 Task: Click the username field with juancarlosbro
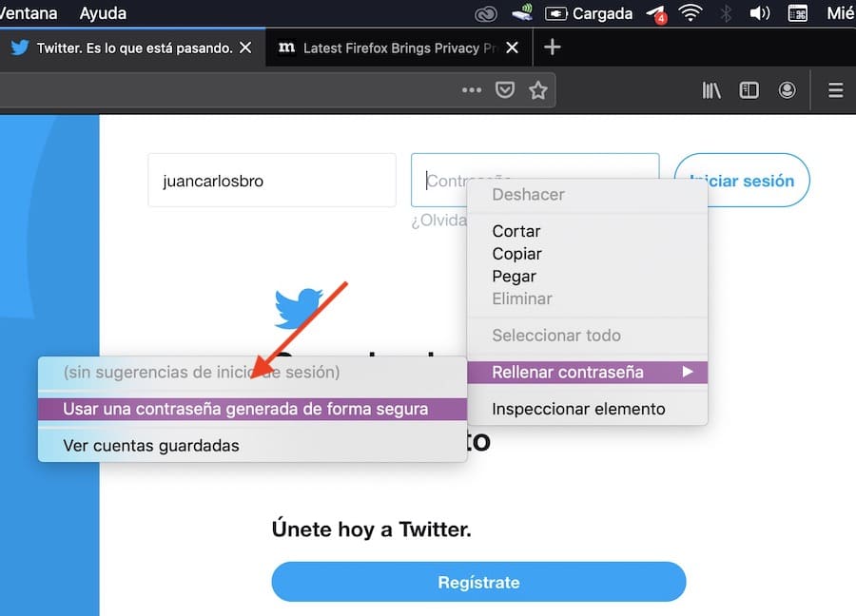pyautogui.click(x=271, y=181)
